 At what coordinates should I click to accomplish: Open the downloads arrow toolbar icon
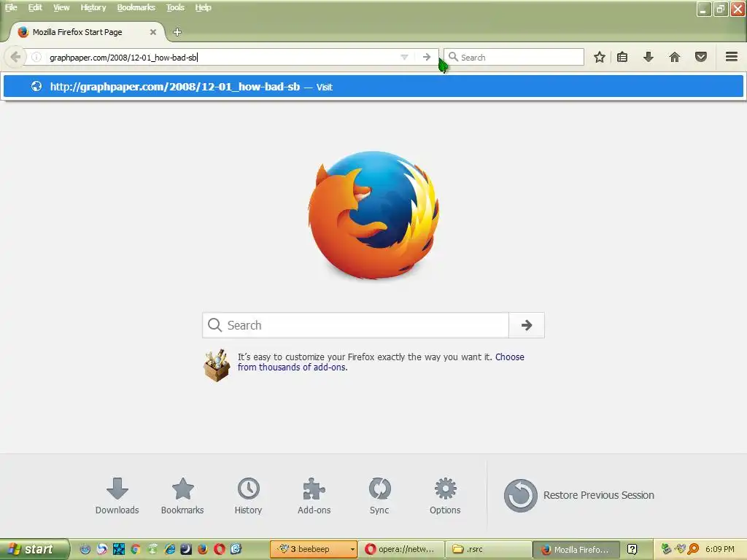[648, 57]
